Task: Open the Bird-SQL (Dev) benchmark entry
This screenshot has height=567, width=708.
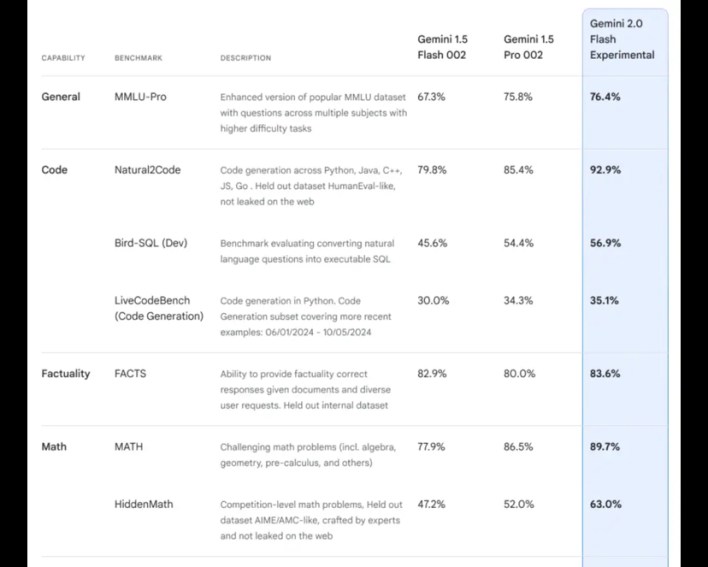Action: [151, 243]
